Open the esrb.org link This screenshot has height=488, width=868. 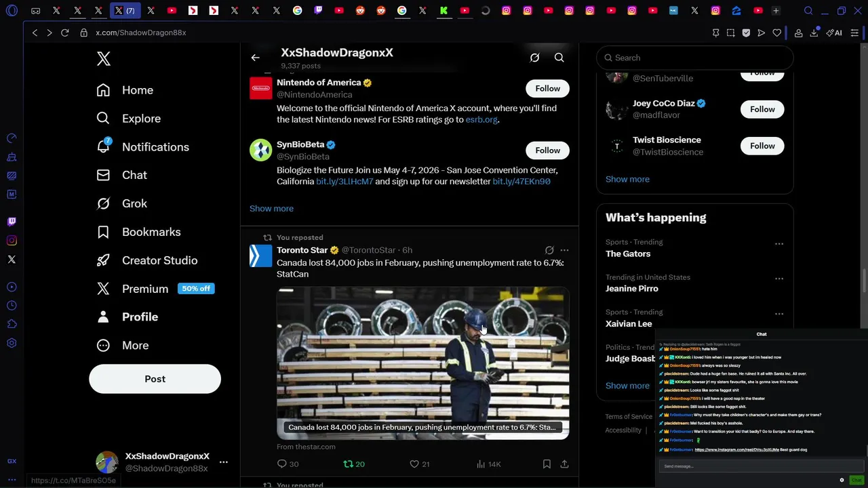pyautogui.click(x=481, y=120)
